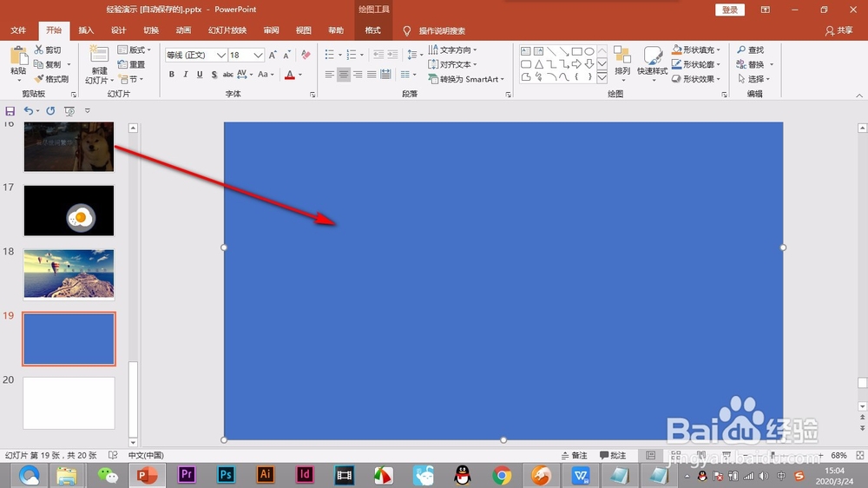The height and width of the screenshot is (488, 868).
Task: Justify text alignment icon
Action: [372, 74]
